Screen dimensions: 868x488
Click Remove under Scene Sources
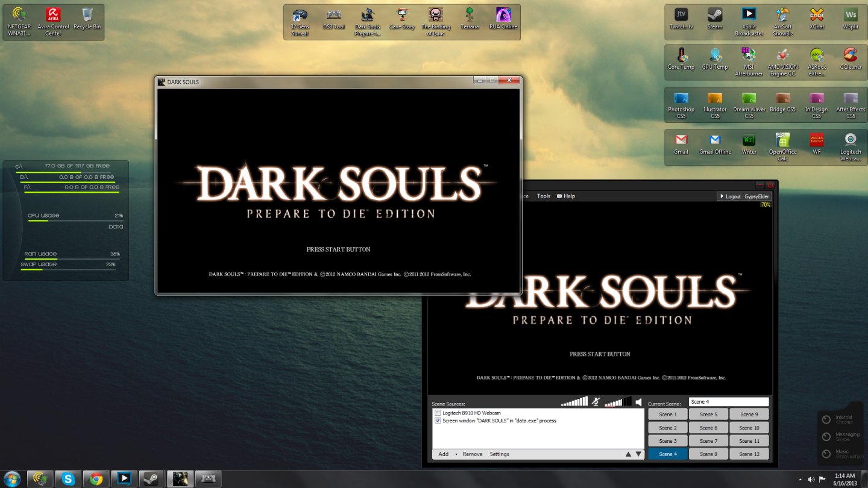coord(473,454)
